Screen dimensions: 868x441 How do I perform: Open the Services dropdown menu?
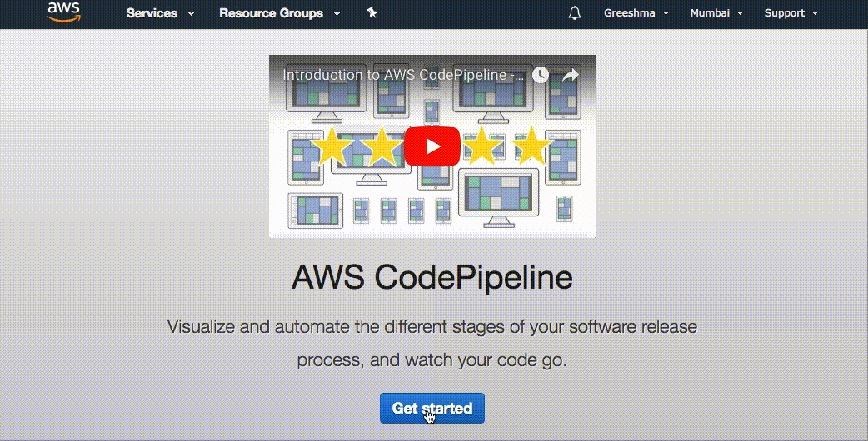click(x=161, y=13)
